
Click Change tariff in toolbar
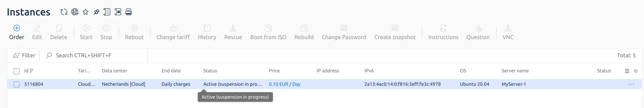click(x=173, y=32)
